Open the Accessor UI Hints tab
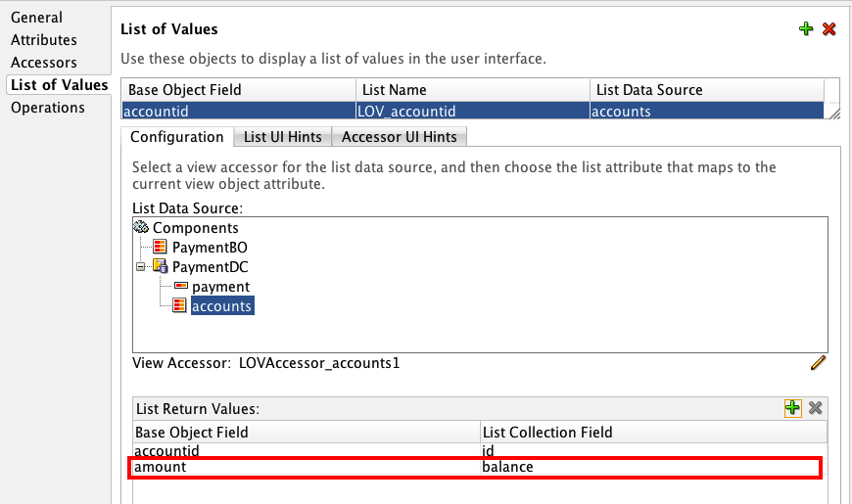Screen dimensions: 852x504 tap(400, 137)
